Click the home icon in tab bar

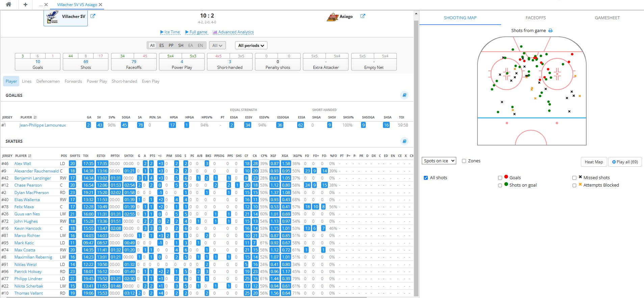coord(8,4)
